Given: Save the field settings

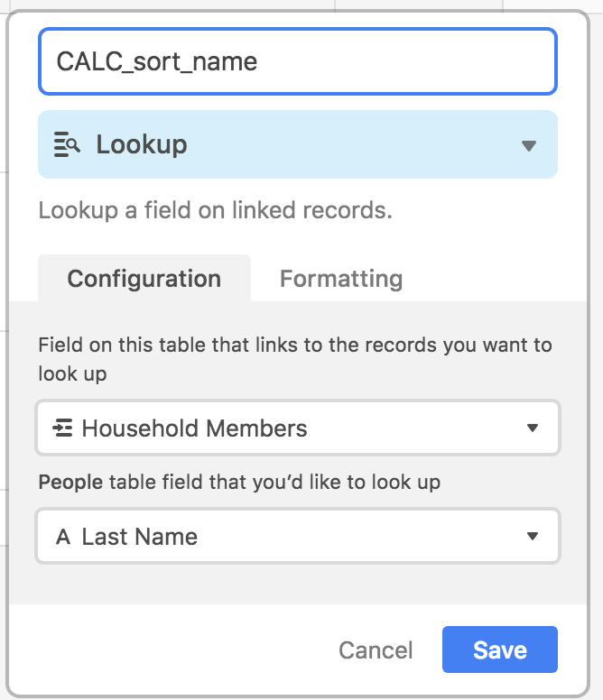Looking at the screenshot, I should (500, 649).
